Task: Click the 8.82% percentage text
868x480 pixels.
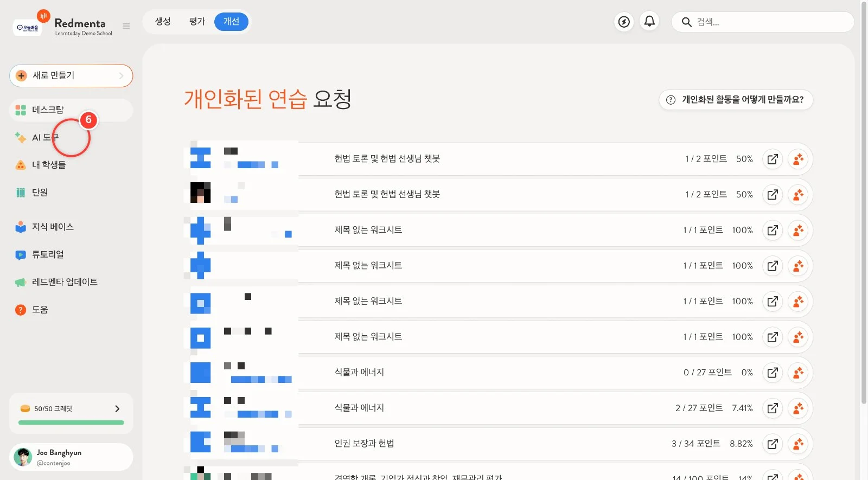Action: [741, 444]
